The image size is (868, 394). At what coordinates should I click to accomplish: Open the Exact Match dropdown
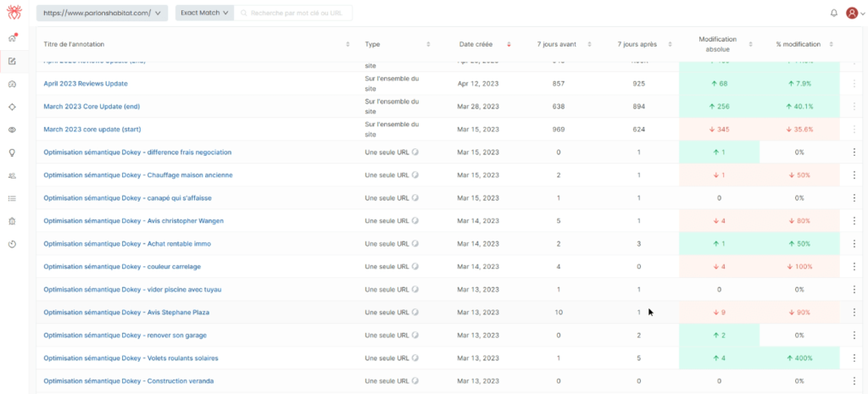(x=204, y=13)
